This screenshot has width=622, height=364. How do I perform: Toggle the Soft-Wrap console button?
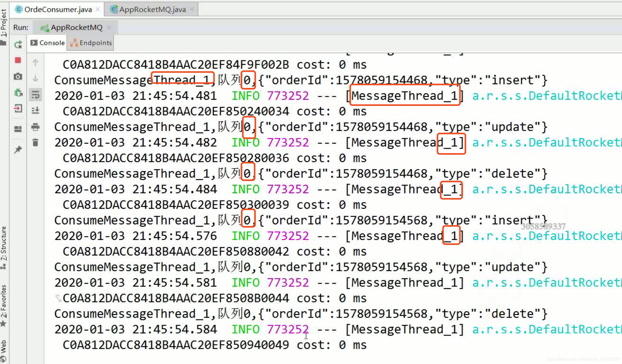point(35,95)
